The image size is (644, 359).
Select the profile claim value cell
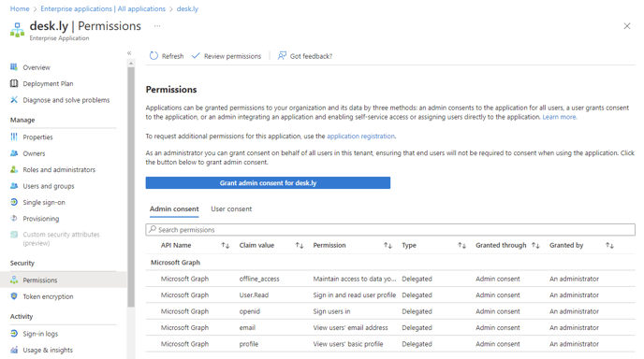pos(249,344)
